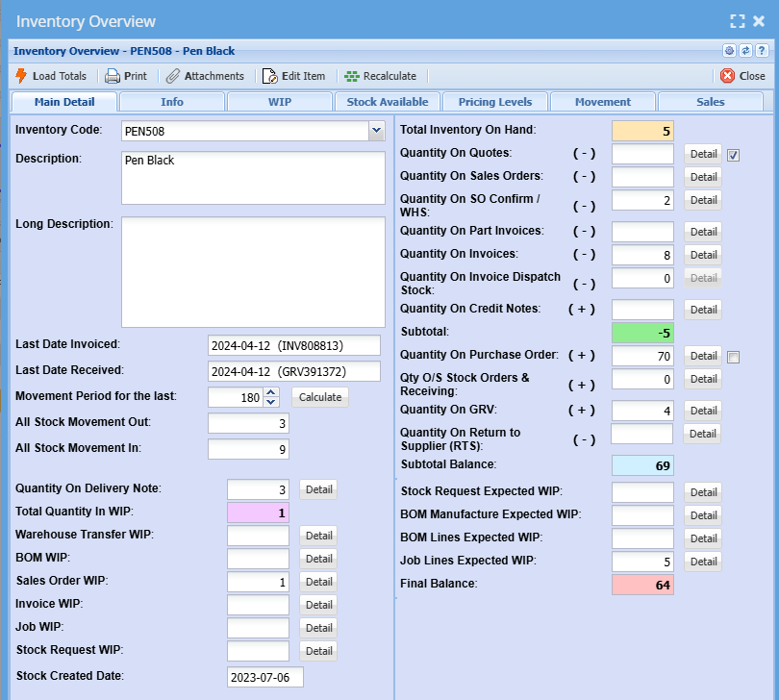The image size is (779, 700).
Task: Open panel settings gear icon
Action: coord(729,51)
